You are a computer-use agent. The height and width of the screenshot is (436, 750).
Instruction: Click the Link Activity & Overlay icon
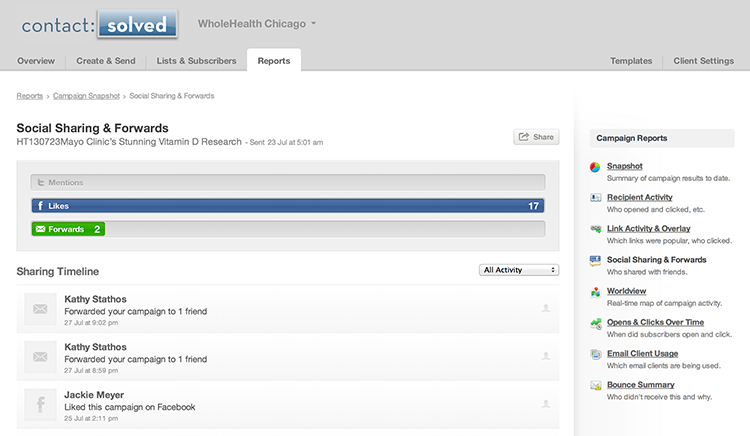tap(595, 229)
